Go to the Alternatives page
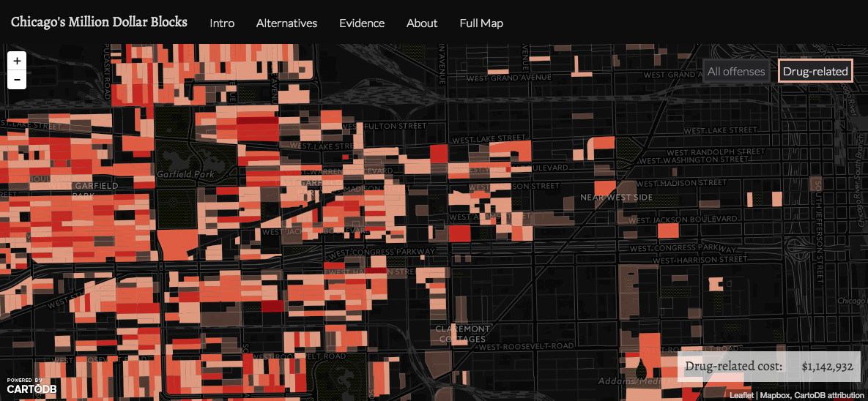 [x=286, y=23]
